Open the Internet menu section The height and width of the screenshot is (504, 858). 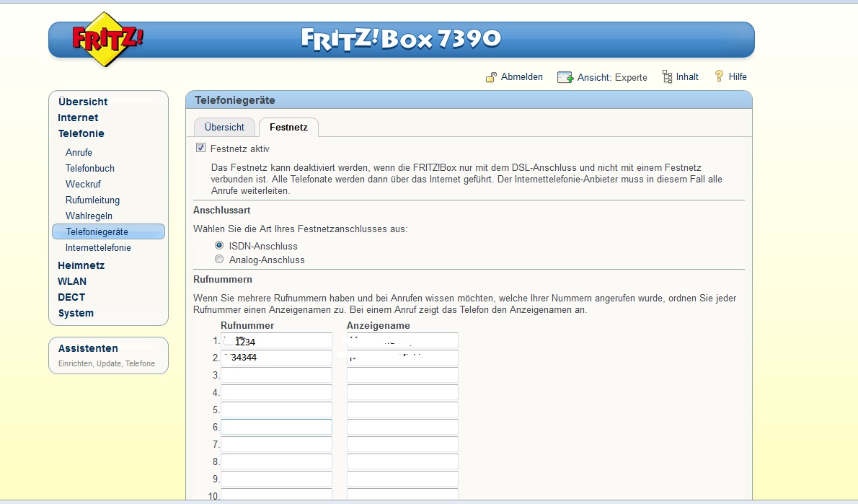point(79,118)
